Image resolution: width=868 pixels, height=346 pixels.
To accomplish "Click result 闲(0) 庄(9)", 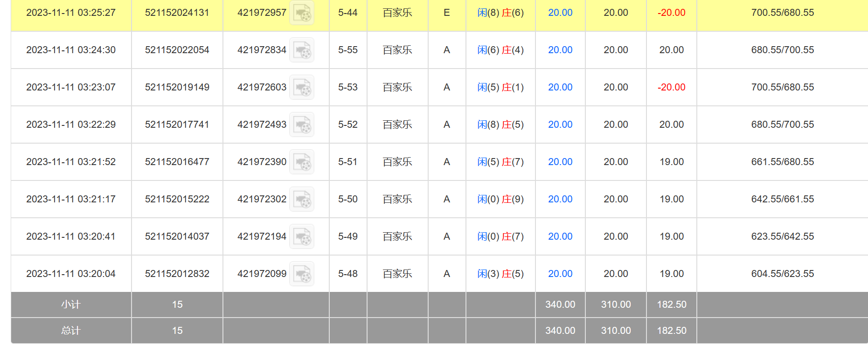I will tap(500, 199).
